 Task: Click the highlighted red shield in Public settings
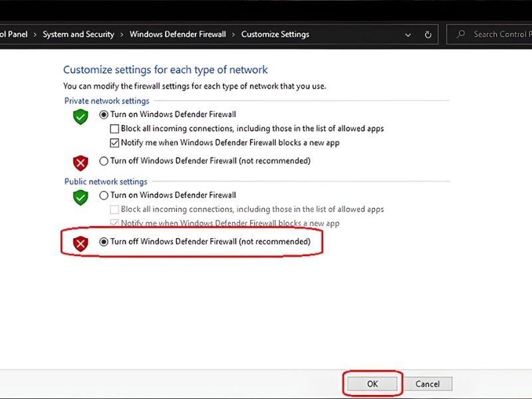point(80,243)
